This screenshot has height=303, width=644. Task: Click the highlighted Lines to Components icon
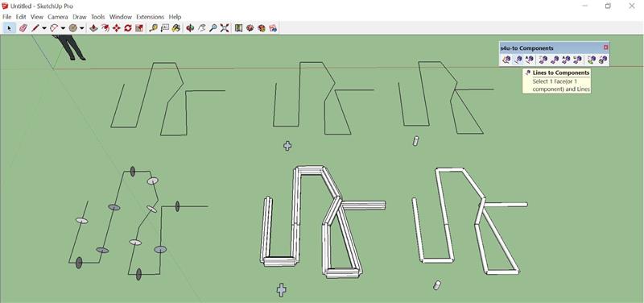(x=518, y=60)
